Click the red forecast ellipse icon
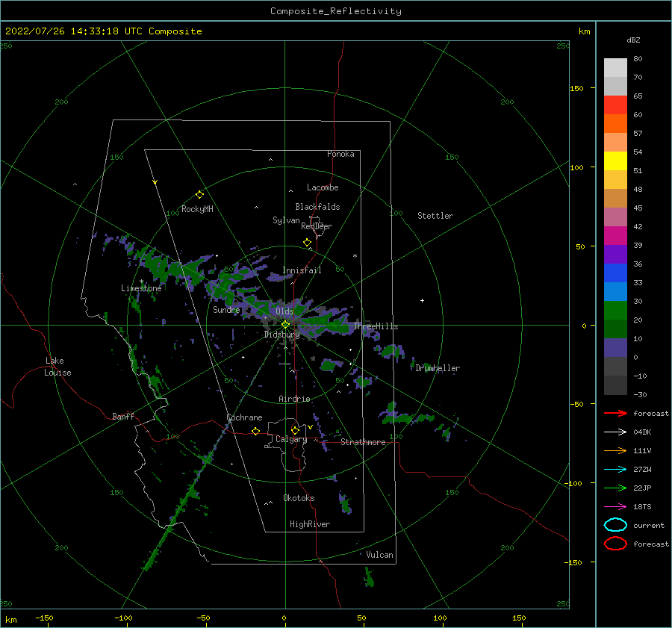The height and width of the screenshot is (628, 672). pyautogui.click(x=615, y=544)
